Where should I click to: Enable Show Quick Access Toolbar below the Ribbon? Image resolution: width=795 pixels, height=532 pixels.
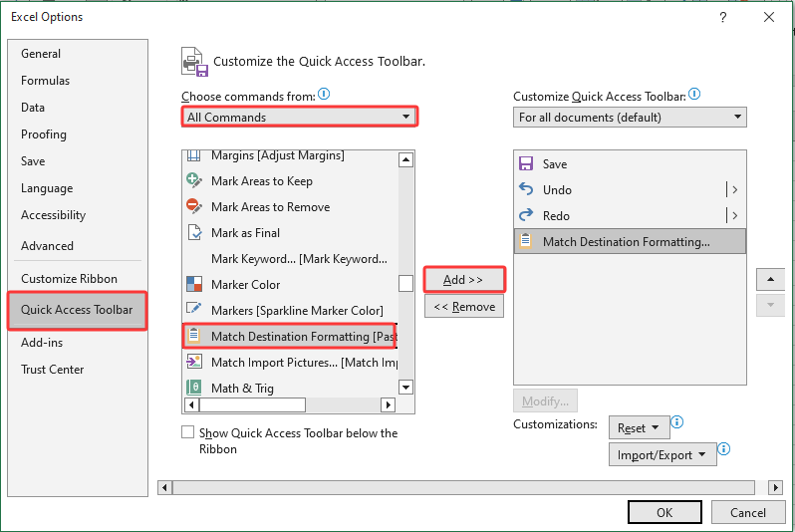[x=188, y=432]
